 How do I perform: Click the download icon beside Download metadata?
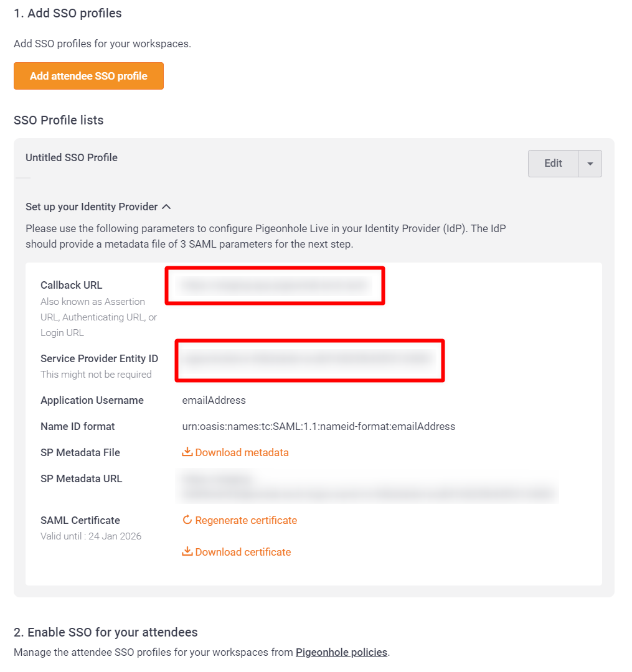(x=187, y=452)
